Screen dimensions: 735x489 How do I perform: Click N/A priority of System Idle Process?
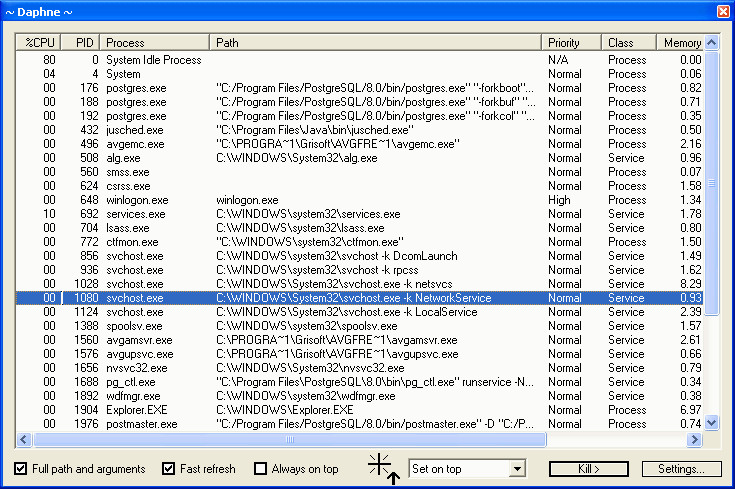coord(558,60)
